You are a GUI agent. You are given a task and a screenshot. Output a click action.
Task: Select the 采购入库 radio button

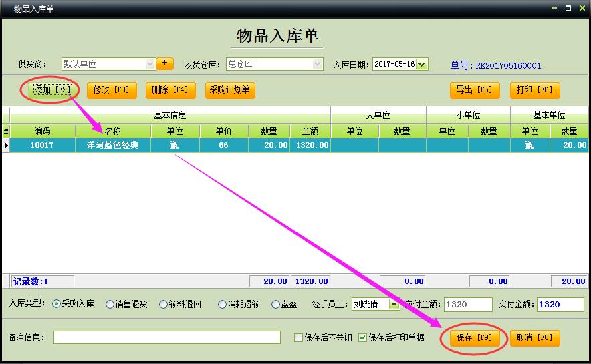[x=57, y=304]
